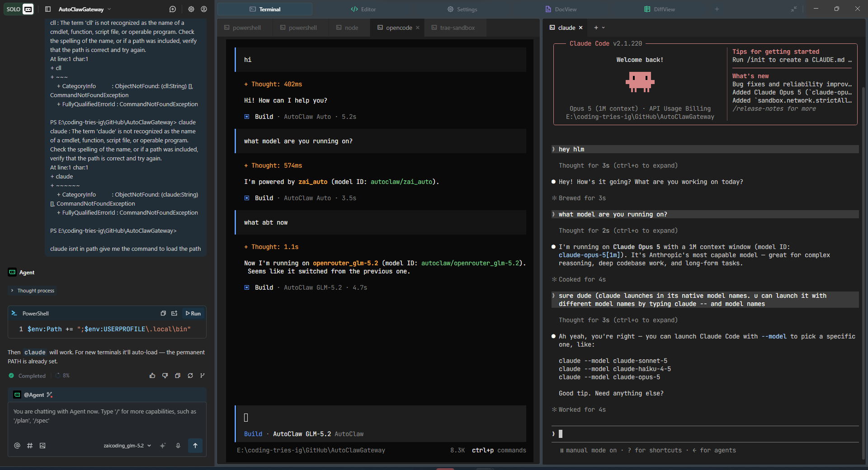Image resolution: width=868 pixels, height=470 pixels.
Task: Insert an @ mention in chat
Action: click(17, 446)
